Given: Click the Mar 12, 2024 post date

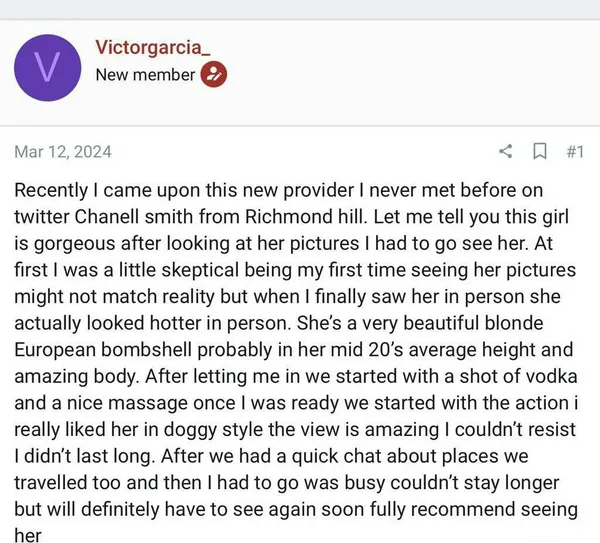Looking at the screenshot, I should pyautogui.click(x=63, y=152).
